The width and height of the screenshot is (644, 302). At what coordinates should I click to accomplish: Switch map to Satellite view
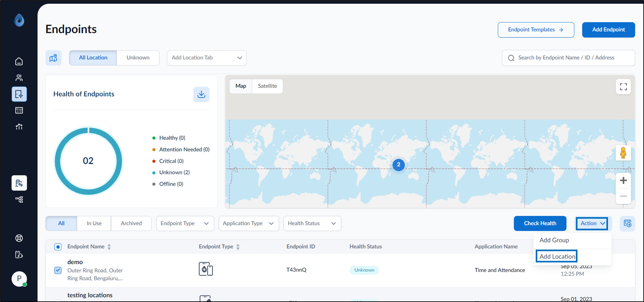(x=267, y=86)
